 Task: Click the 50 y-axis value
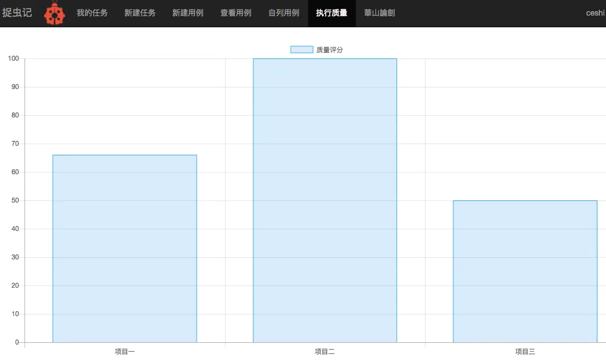click(15, 200)
